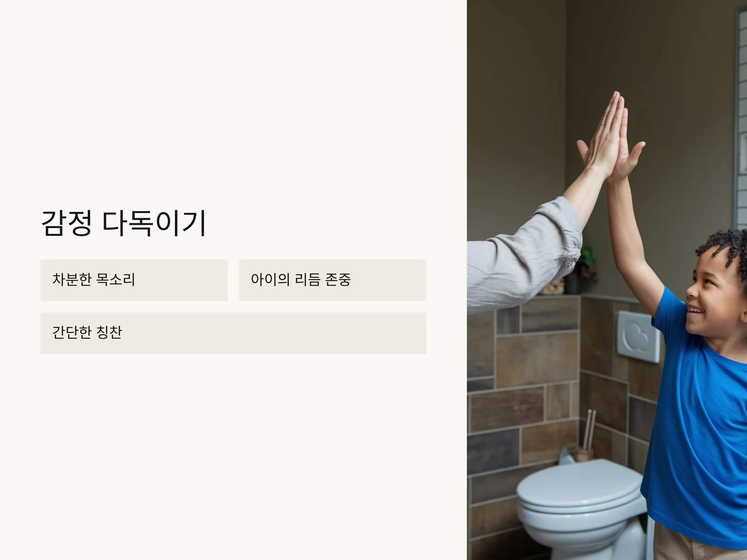Viewport: 747px width, 560px height.
Task: Click the boy's khaki pants
Action: point(699,542)
